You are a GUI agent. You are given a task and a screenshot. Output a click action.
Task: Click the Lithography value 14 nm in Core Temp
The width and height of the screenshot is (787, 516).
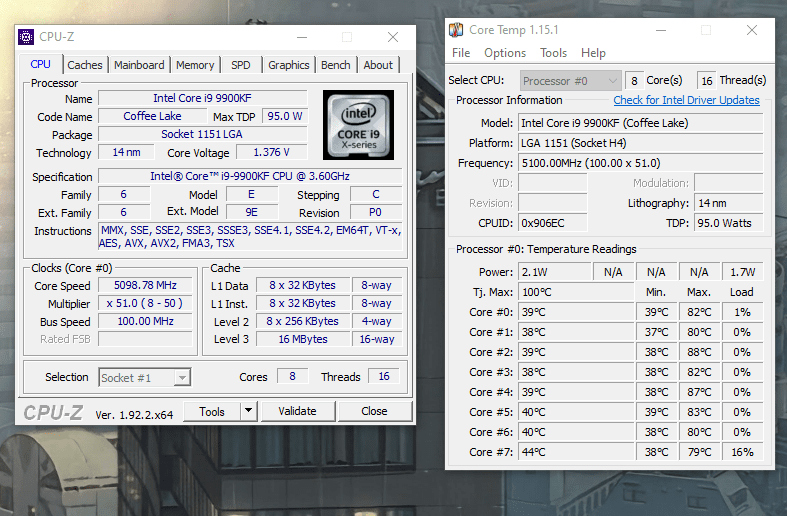point(729,203)
